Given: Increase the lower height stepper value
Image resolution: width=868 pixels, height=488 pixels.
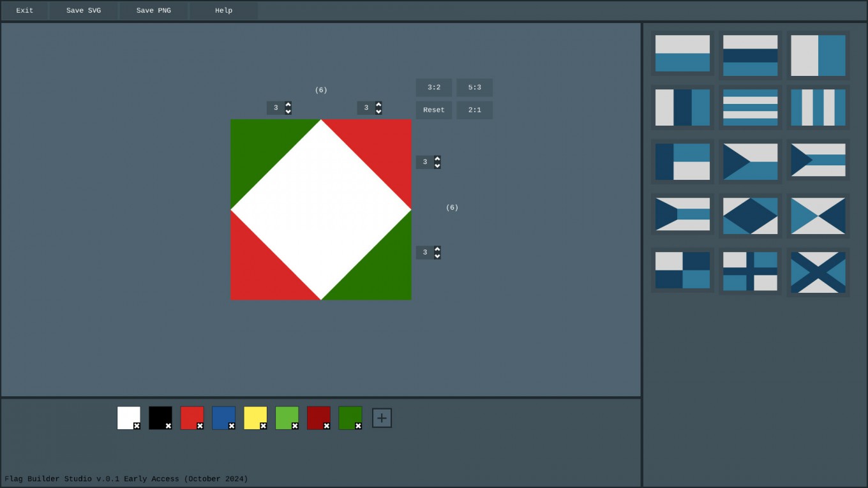Looking at the screenshot, I should click(437, 249).
